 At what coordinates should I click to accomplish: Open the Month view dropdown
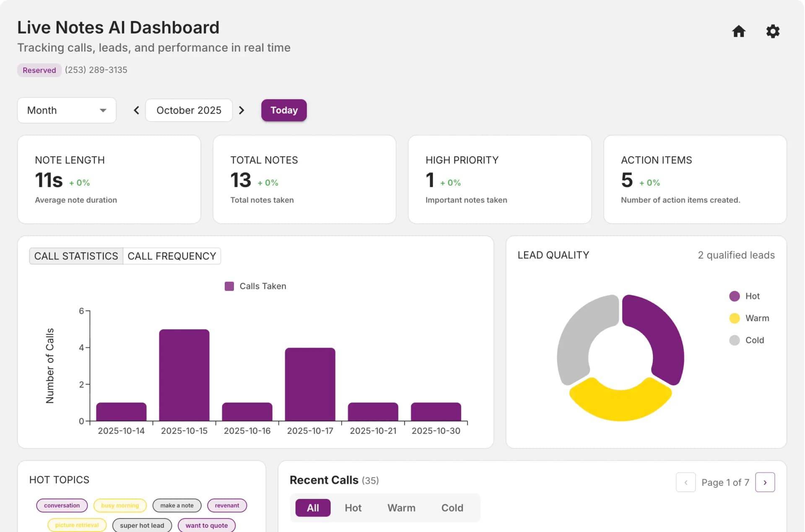tap(67, 110)
